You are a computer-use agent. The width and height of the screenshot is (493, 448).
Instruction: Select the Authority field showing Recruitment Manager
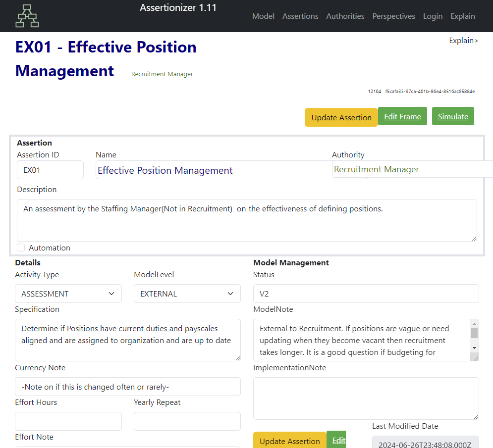tap(413, 169)
